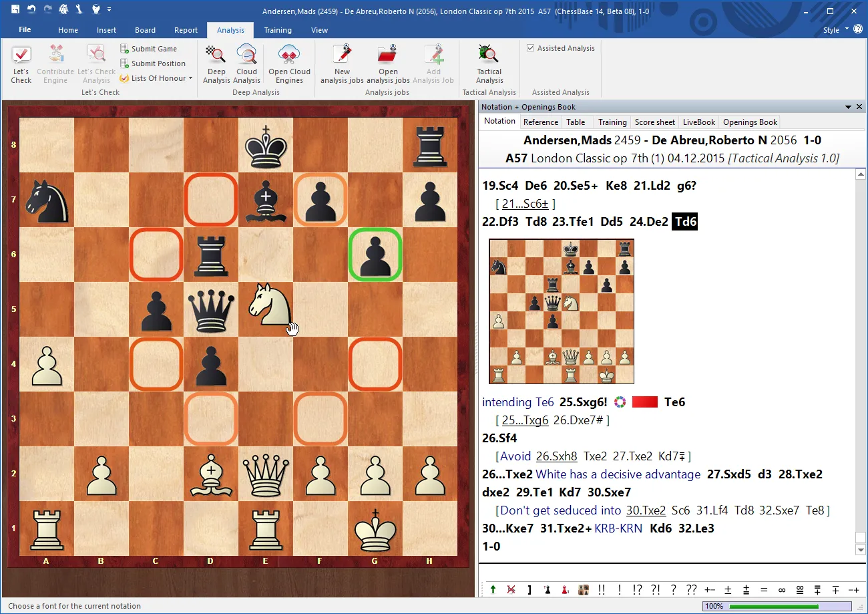Click the 100% zoom slider bar
This screenshot has height=614, width=868.
(x=779, y=606)
